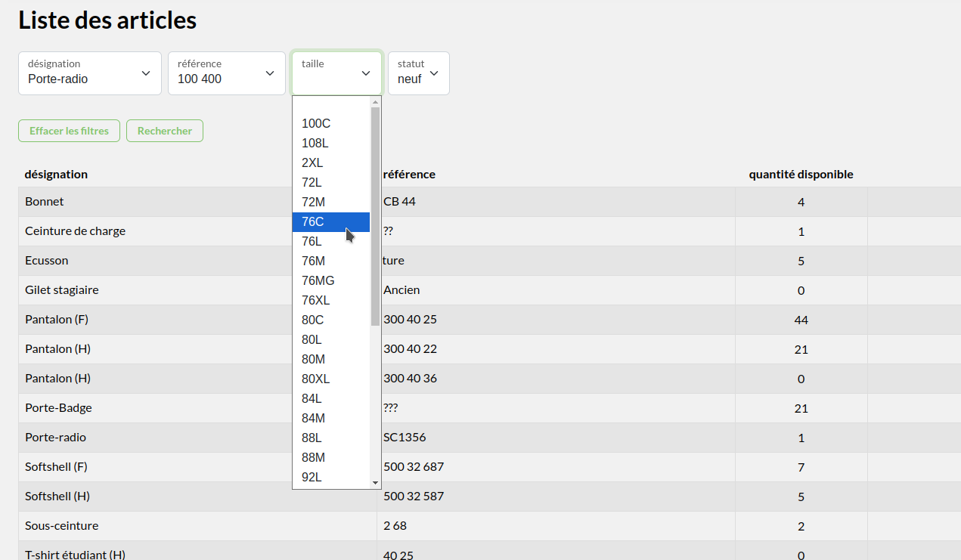Image resolution: width=961 pixels, height=560 pixels.
Task: Click the size list scrollbar thumb
Action: (375, 215)
